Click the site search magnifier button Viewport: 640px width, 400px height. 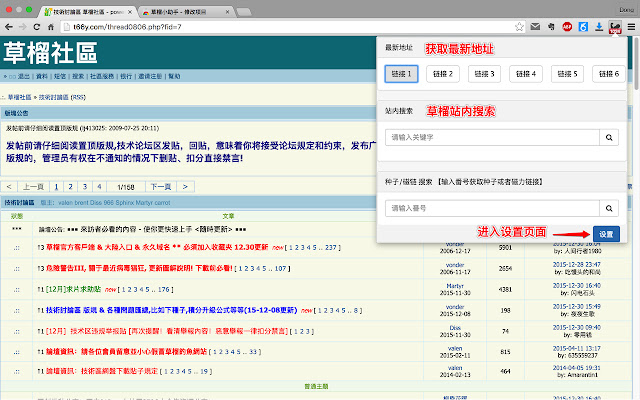pyautogui.click(x=607, y=138)
